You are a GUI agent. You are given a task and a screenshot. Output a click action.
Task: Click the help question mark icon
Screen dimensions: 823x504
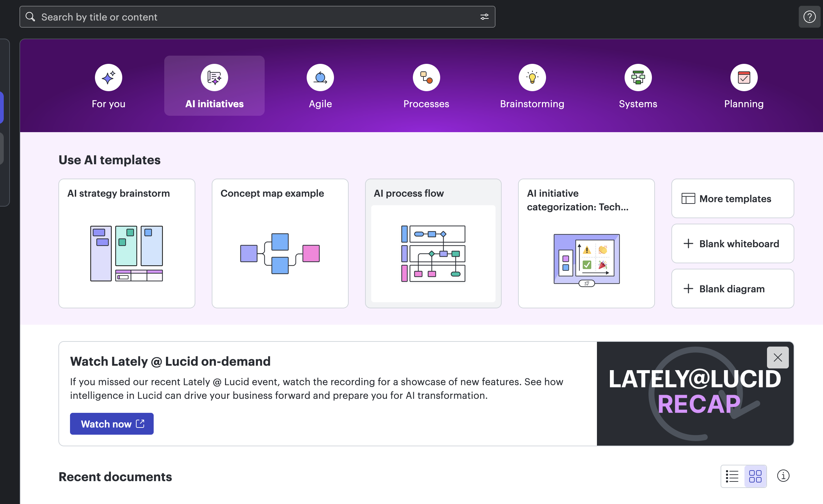click(x=809, y=17)
